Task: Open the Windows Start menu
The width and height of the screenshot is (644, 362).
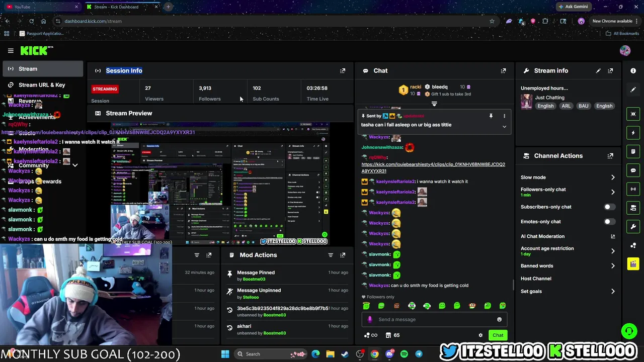Action: (225, 354)
